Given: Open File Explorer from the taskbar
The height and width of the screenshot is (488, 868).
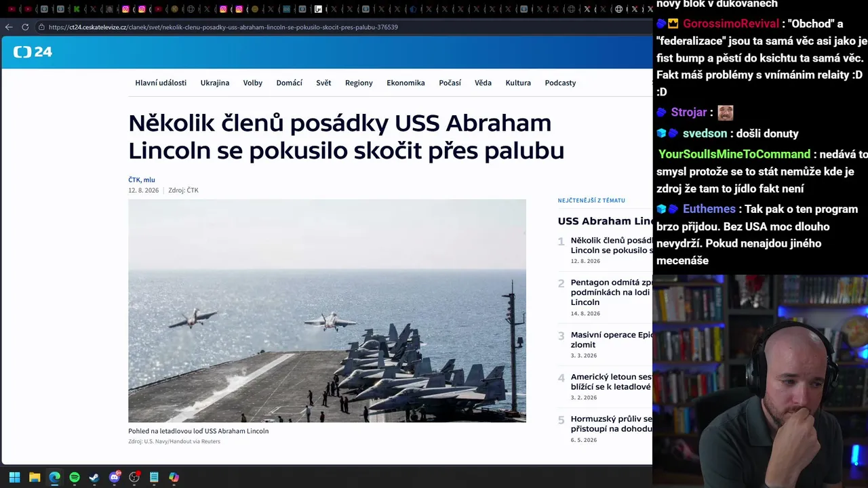Looking at the screenshot, I should (x=35, y=477).
